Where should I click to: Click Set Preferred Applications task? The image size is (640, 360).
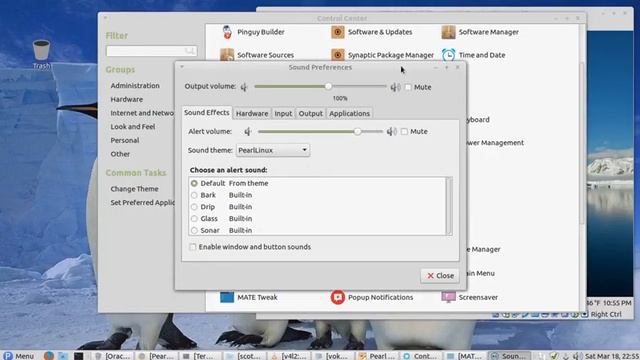tap(142, 203)
